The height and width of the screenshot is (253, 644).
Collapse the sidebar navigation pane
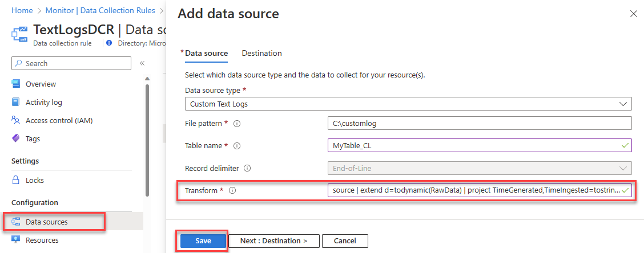click(142, 63)
